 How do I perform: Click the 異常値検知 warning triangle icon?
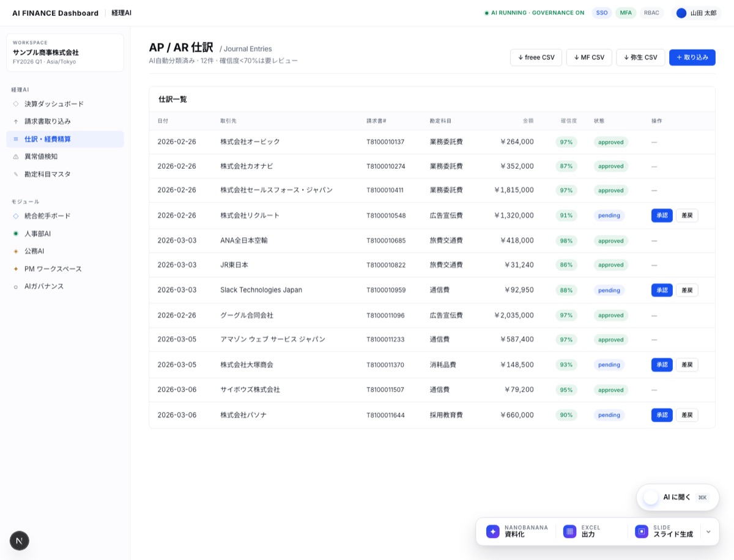16,157
